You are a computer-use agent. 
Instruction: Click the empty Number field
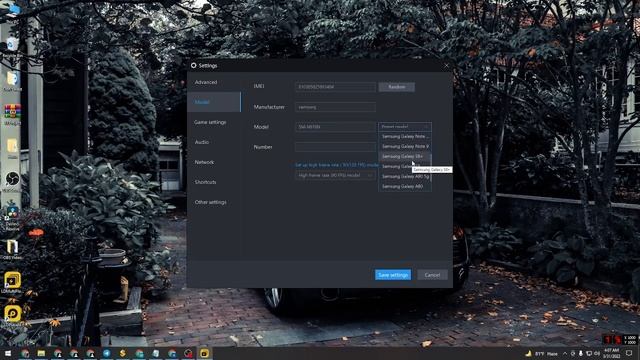[335, 147]
